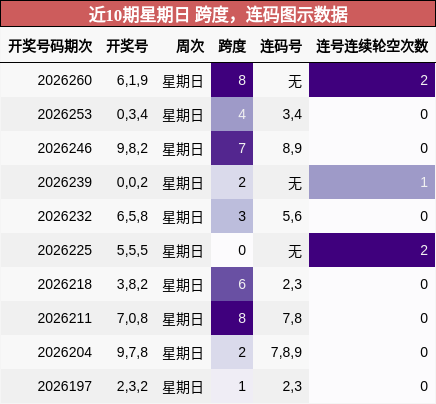Viewport: 436px width, 404px height.
Task: Click consecutive code 2,3 in row 2026197
Action: tap(292, 386)
